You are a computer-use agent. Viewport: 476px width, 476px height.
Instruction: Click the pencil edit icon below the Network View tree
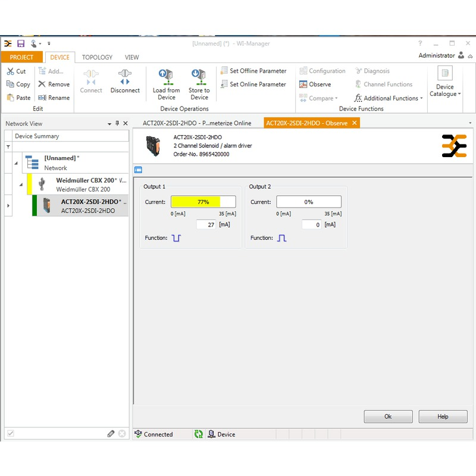tap(111, 434)
